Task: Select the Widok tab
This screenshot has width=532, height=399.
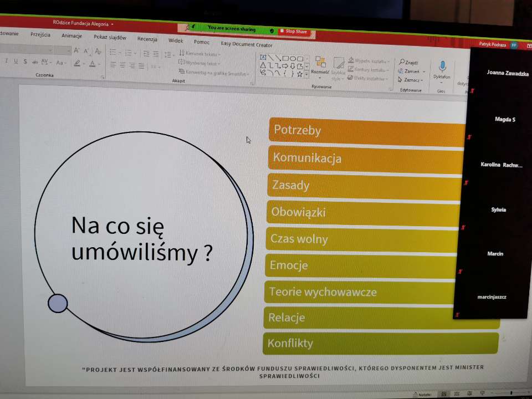Action: coord(176,40)
